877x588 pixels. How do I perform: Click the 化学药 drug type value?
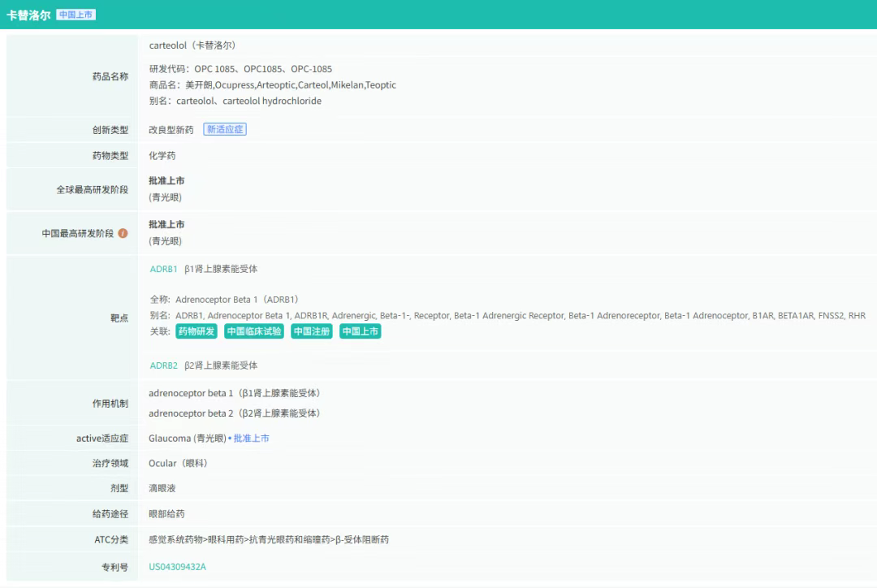[x=162, y=156]
